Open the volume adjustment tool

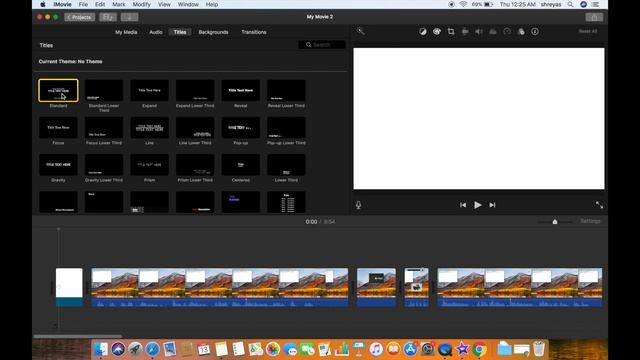(x=479, y=31)
